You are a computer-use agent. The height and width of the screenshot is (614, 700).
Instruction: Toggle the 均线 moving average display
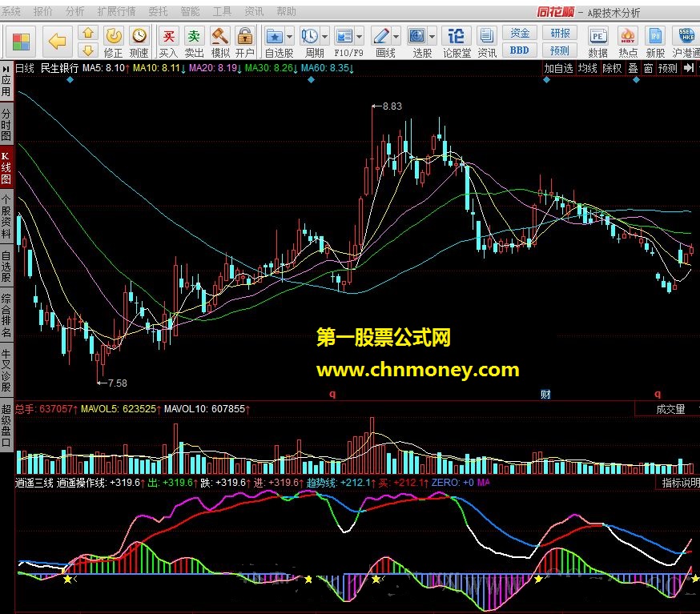587,68
